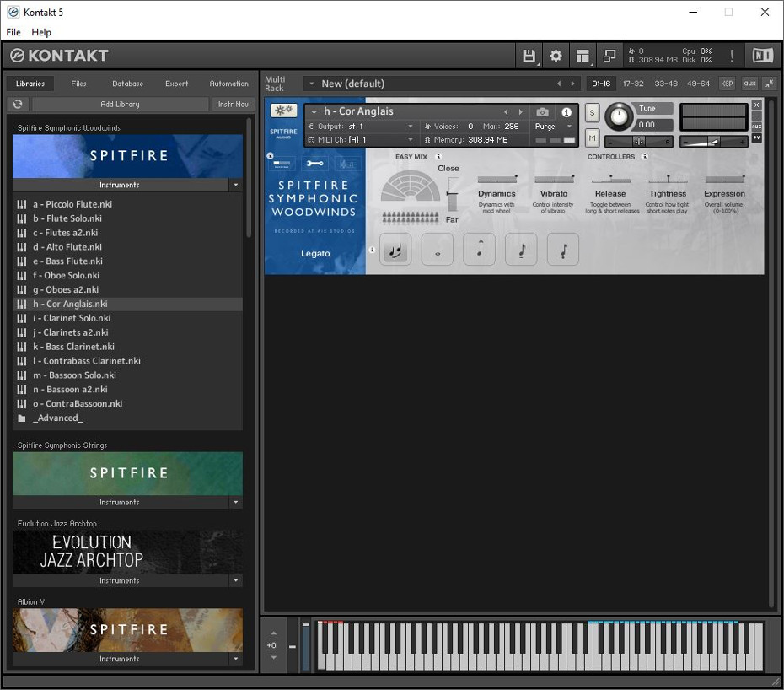Expand the Albion V Instruments dropdown
The width and height of the screenshot is (784, 690).
tap(236, 659)
